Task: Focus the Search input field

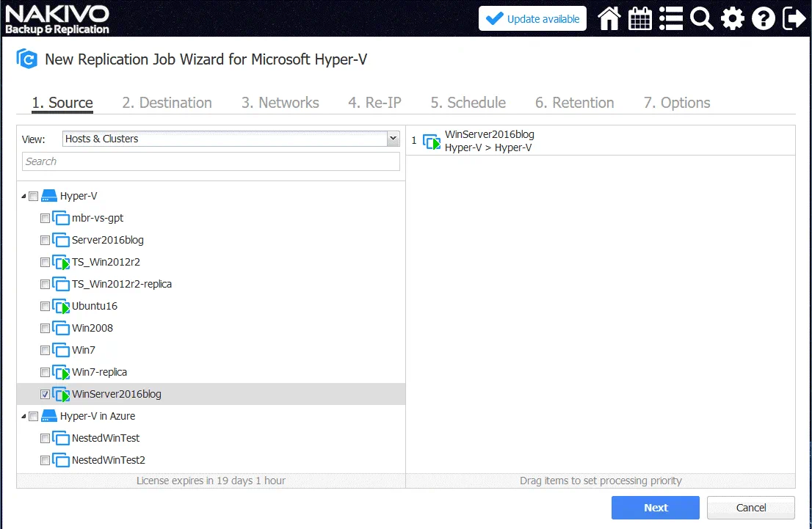Action: (211, 161)
